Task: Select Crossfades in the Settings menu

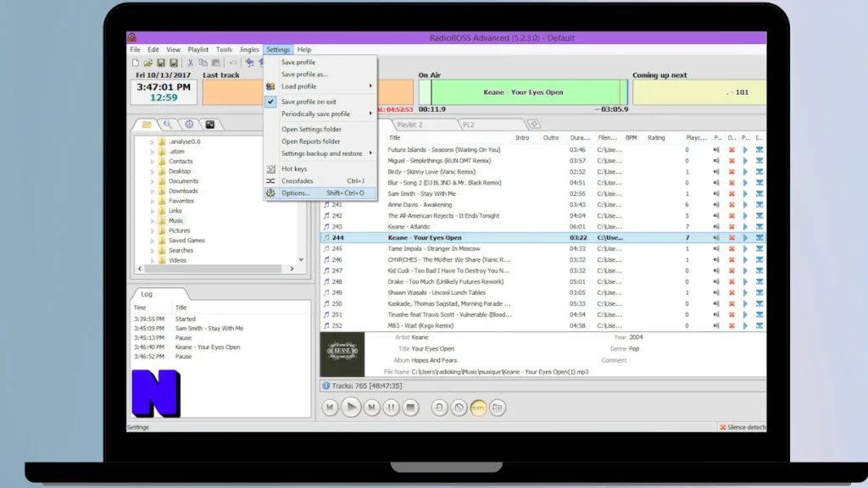Action: point(320,181)
